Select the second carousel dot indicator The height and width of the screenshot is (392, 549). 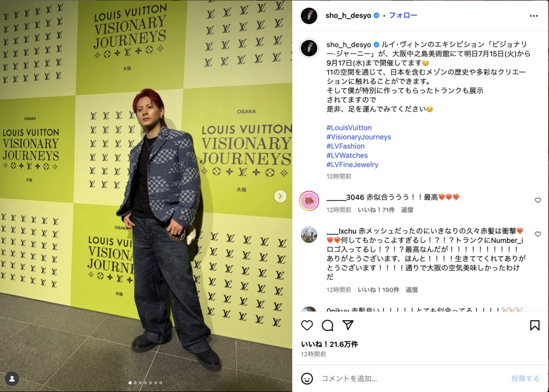click(x=135, y=383)
